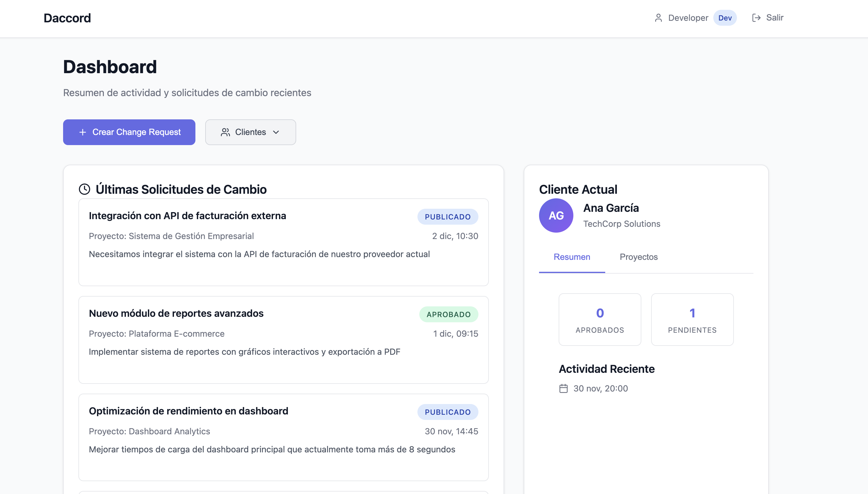868x494 pixels.
Task: Click the Daccord logo in header
Action: (x=67, y=18)
